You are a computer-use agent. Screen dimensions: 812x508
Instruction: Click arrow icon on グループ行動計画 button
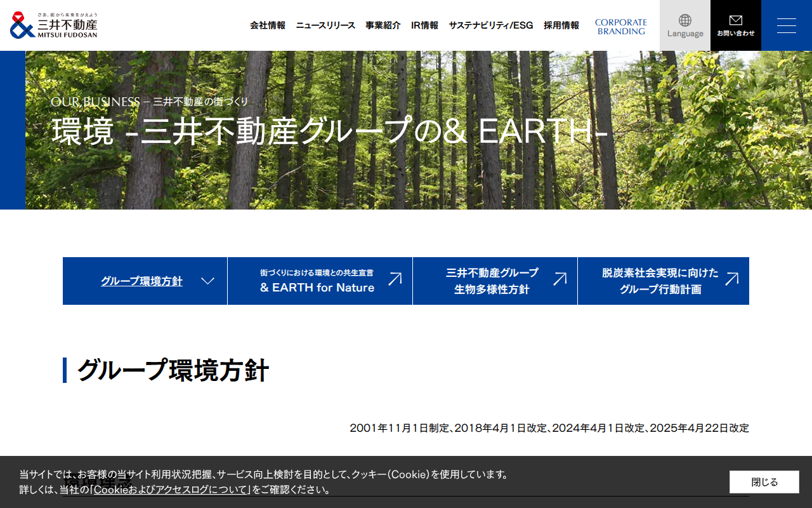(731, 279)
